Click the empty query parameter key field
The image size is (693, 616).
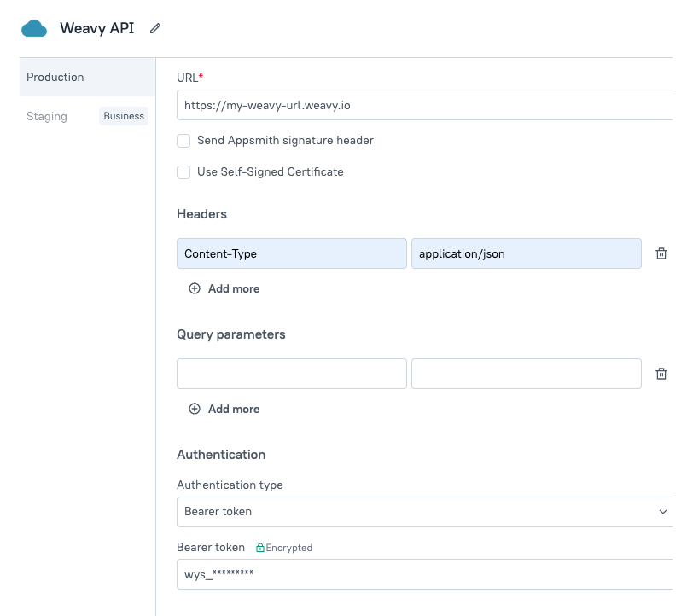[x=292, y=374]
